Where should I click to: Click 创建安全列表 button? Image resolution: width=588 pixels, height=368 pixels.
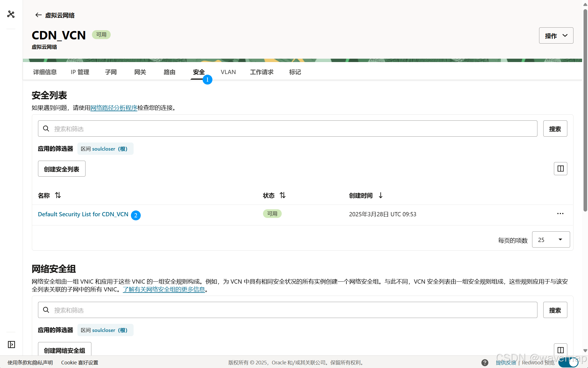point(61,169)
